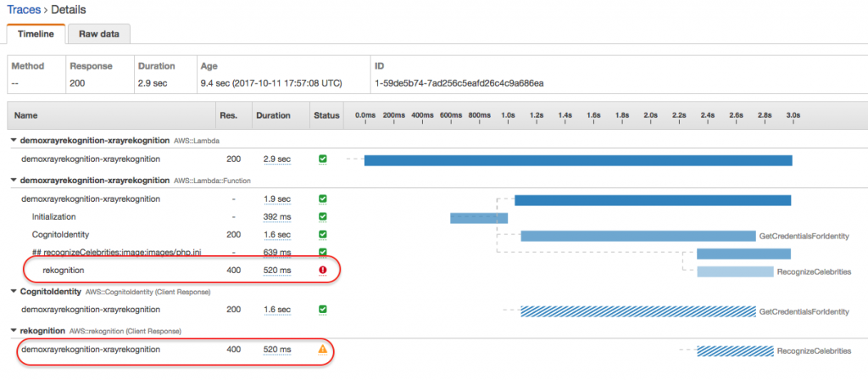Viewport: 868px width, 380px height.
Task: Click the summary Duration value 2.9 sec
Action: (153, 83)
